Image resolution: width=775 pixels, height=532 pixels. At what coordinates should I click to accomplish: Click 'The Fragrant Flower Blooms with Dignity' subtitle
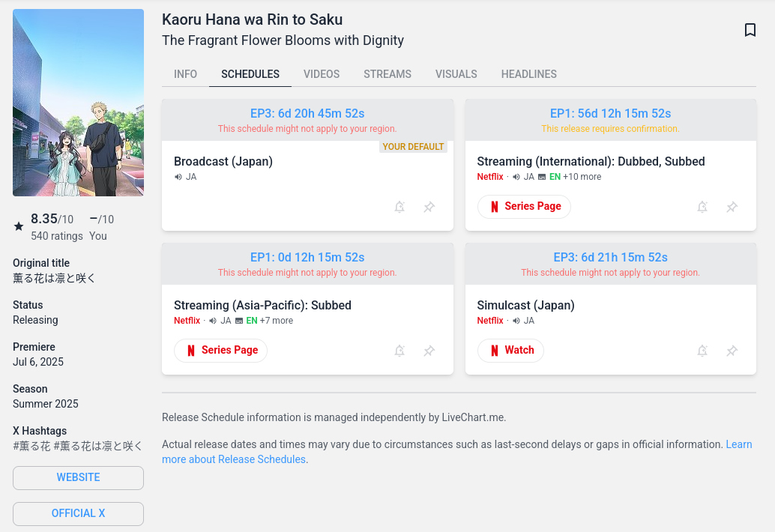point(283,40)
